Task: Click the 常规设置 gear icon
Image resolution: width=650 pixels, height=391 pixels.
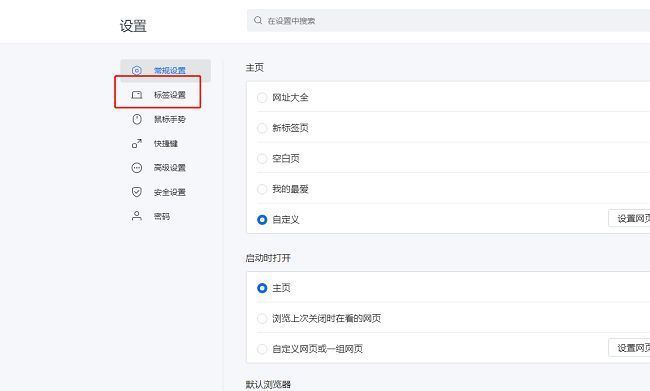Action: (x=136, y=70)
